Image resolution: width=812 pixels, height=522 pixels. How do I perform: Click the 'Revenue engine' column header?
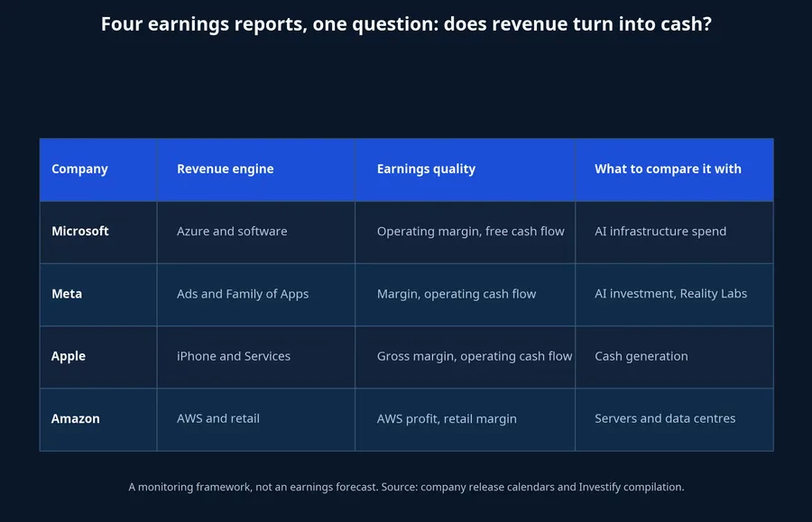[256, 169]
